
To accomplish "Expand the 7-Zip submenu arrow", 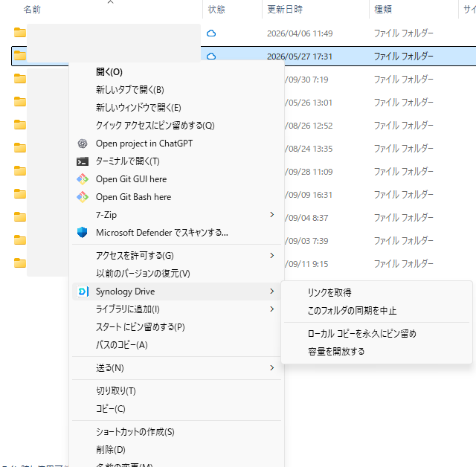I will (272, 215).
